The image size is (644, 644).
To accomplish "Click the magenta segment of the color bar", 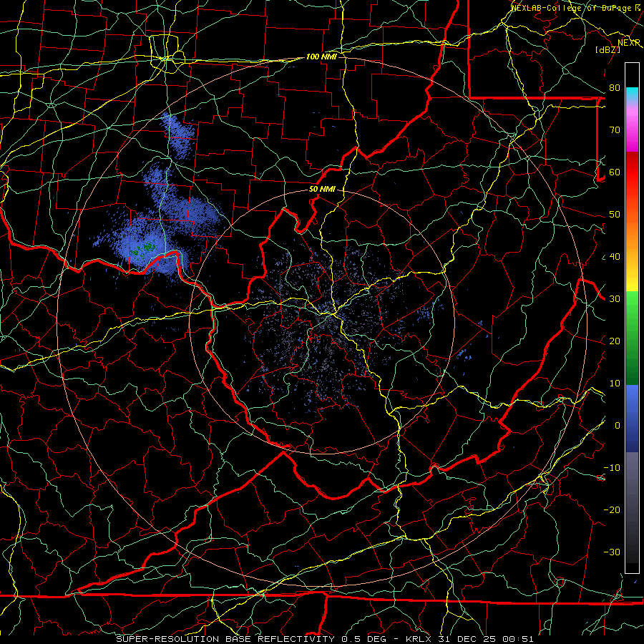I will (632, 135).
